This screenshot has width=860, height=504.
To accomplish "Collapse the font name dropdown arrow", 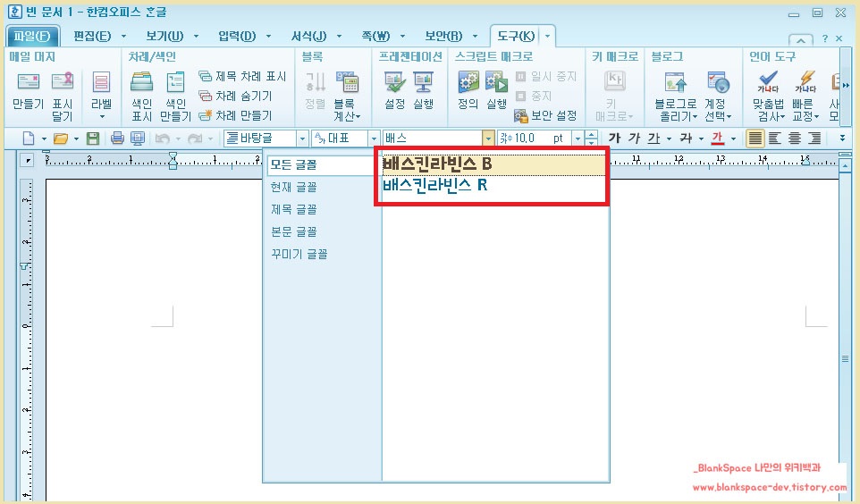I will pyautogui.click(x=488, y=139).
